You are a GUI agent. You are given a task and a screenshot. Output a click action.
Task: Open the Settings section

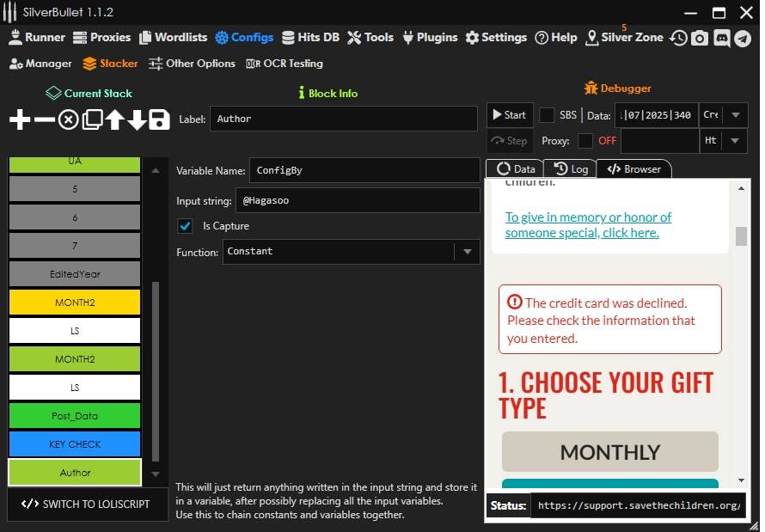tap(496, 37)
